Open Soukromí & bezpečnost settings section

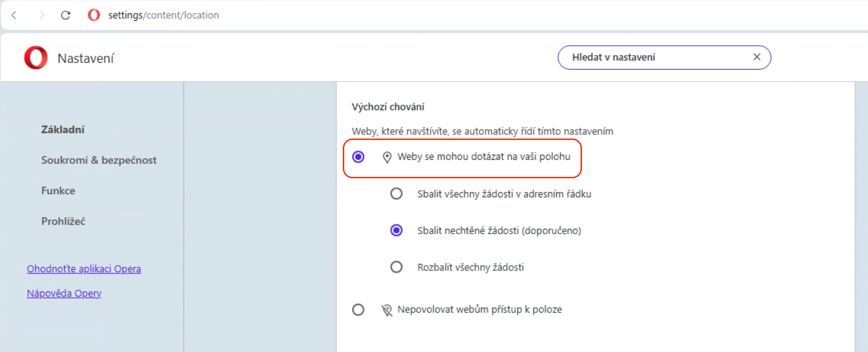pos(99,160)
